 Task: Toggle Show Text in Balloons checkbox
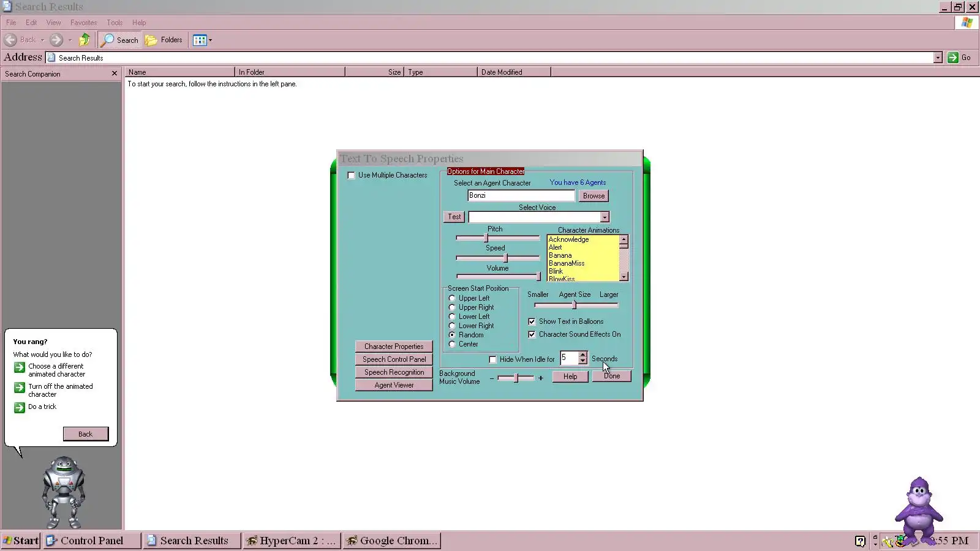coord(532,321)
